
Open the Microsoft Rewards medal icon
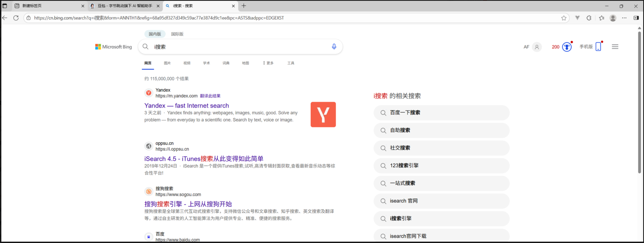point(567,47)
